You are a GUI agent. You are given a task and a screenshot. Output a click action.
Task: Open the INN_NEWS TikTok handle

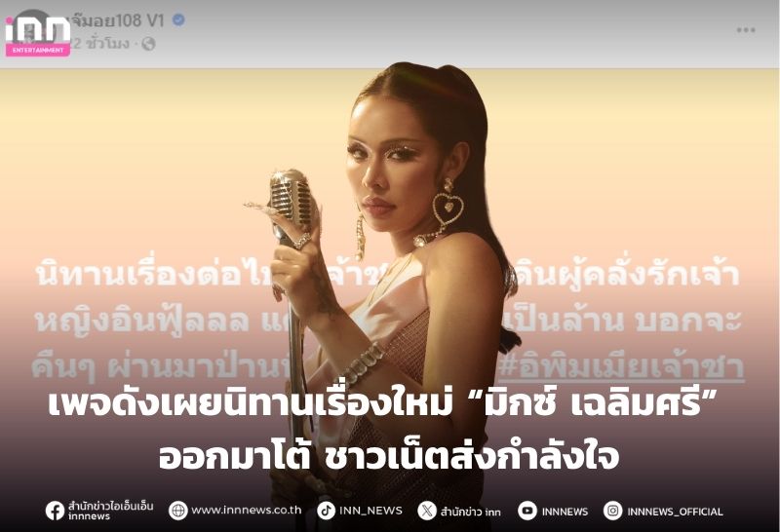[370, 511]
